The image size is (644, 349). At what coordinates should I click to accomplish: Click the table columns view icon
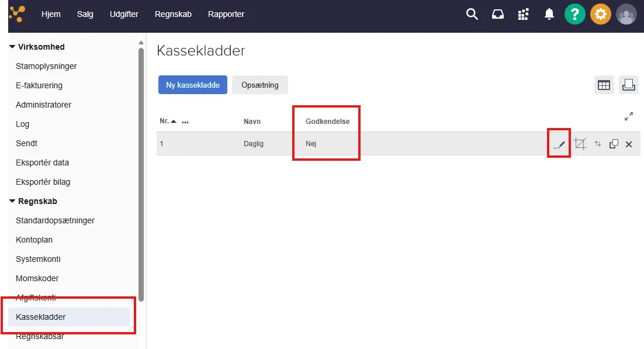(604, 85)
